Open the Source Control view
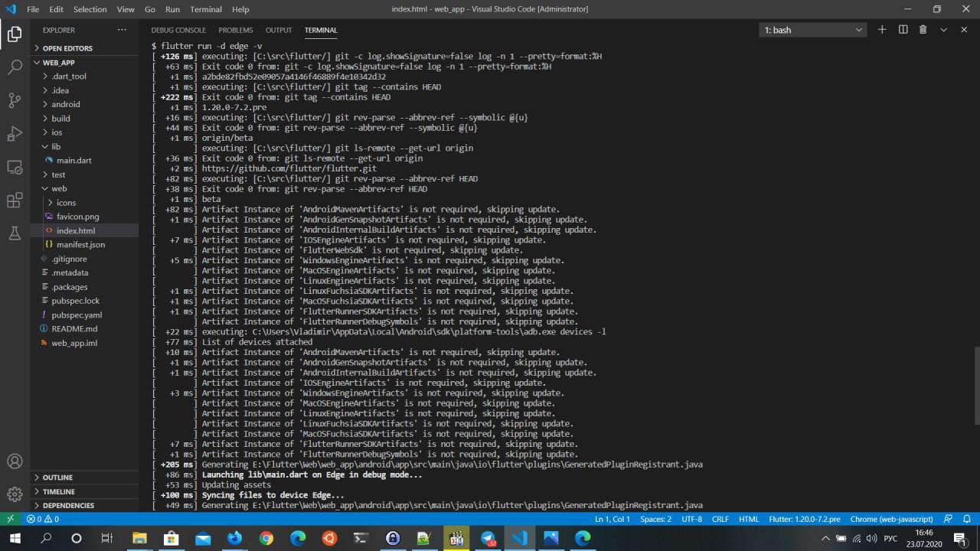The image size is (980, 551). 15,100
